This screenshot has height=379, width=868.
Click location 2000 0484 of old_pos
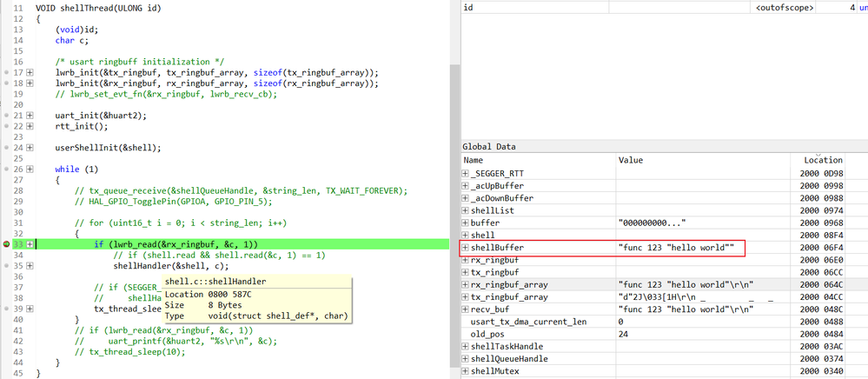pos(821,334)
